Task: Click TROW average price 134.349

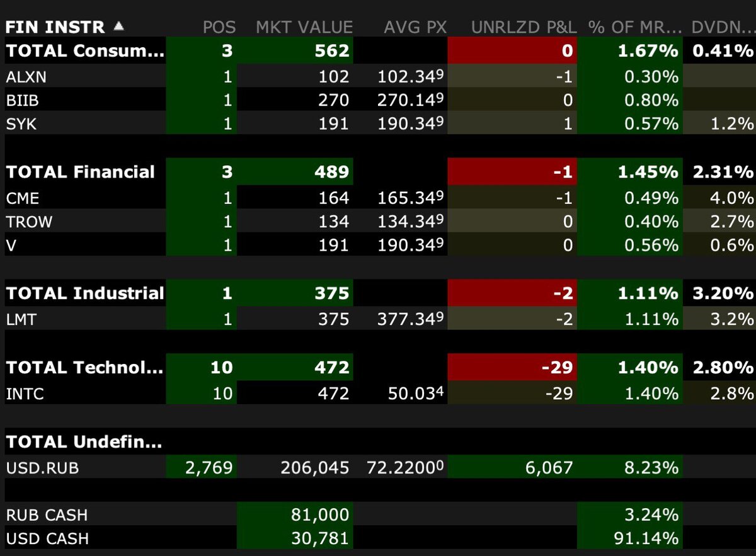Action: pyautogui.click(x=411, y=221)
